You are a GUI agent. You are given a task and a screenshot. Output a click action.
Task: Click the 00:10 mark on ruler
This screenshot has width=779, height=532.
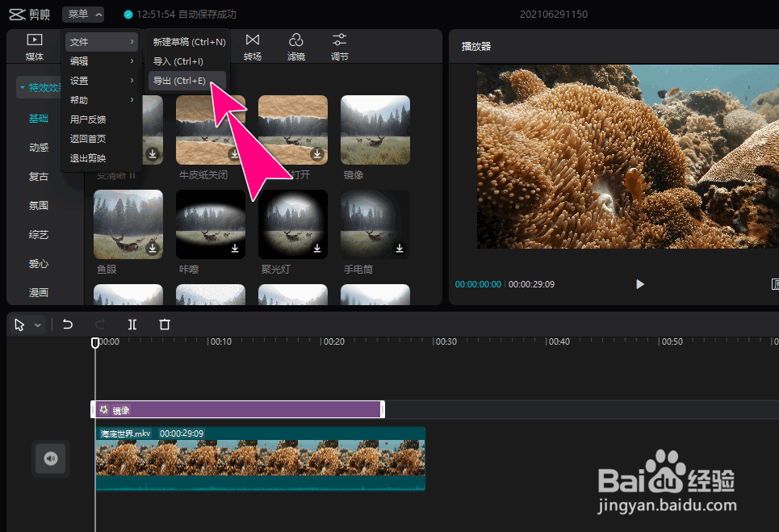220,341
